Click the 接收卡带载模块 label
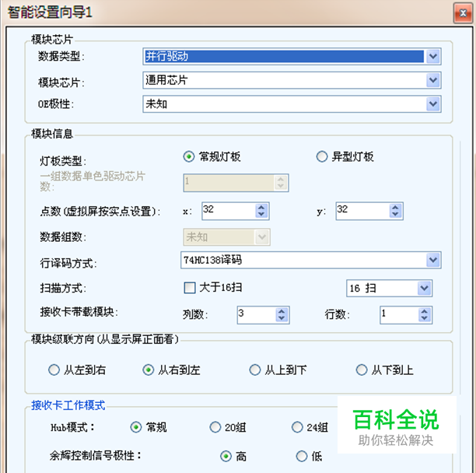Screen dimensions: 476x473 coord(79,312)
